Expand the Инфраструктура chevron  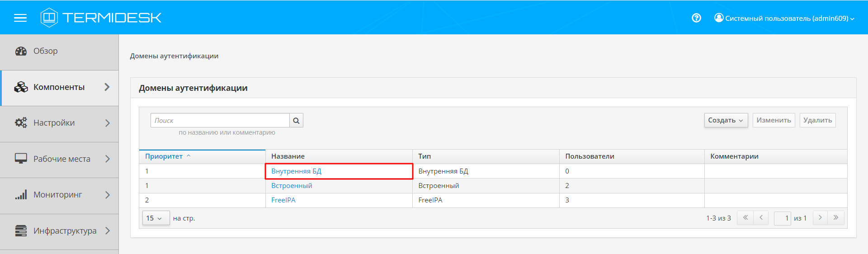click(x=107, y=230)
